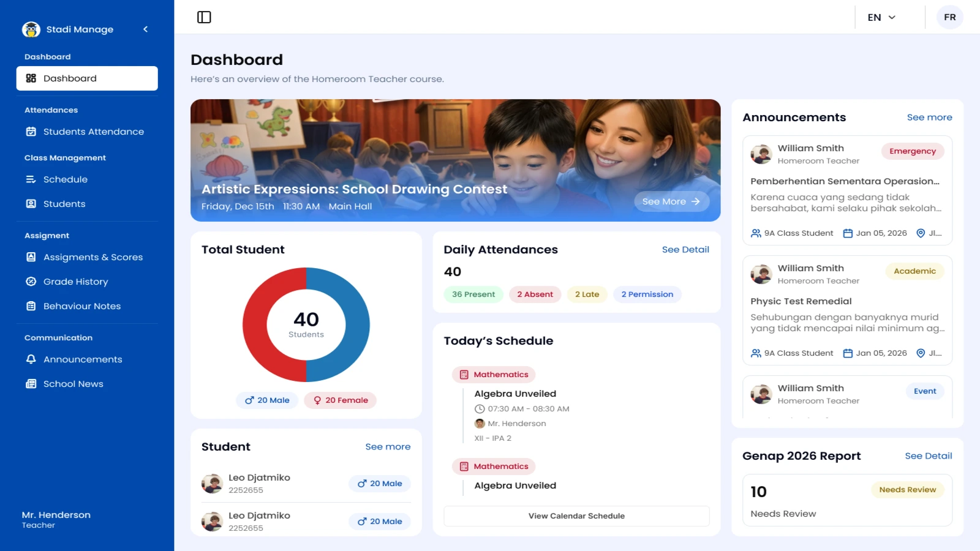Click William Smith avatar in Event announcement

click(761, 394)
